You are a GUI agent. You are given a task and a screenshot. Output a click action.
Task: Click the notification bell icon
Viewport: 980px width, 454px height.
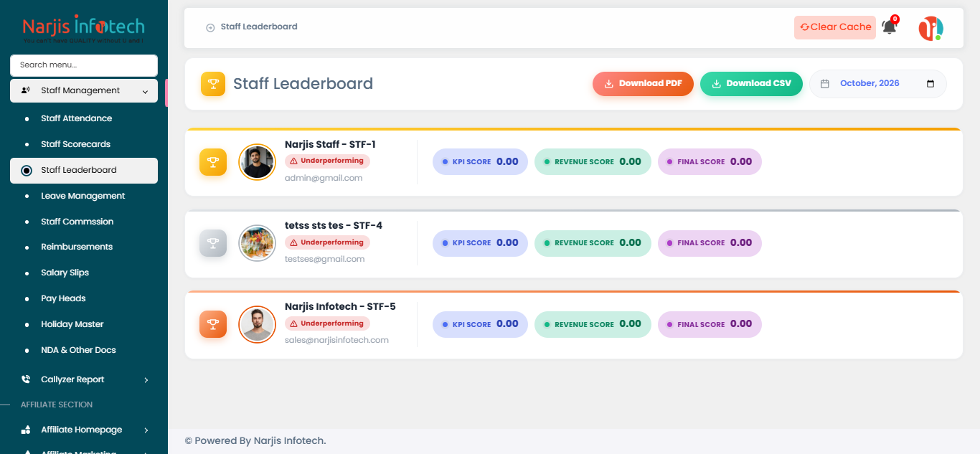pos(889,27)
